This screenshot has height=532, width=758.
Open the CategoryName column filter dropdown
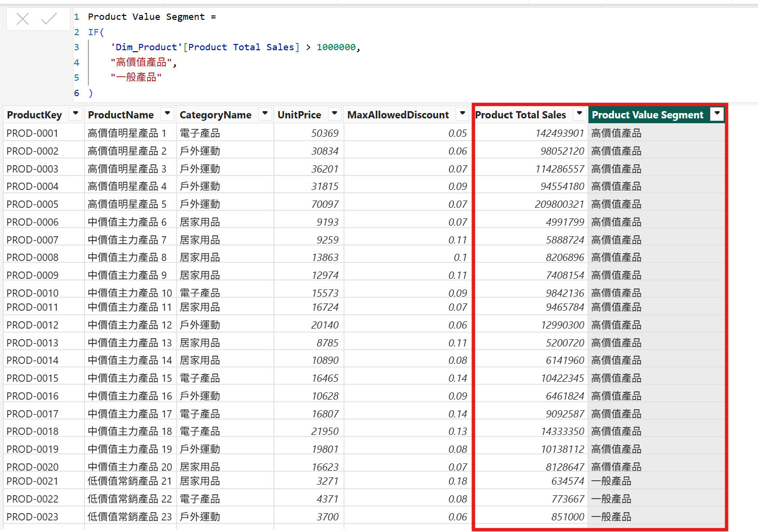click(x=265, y=114)
